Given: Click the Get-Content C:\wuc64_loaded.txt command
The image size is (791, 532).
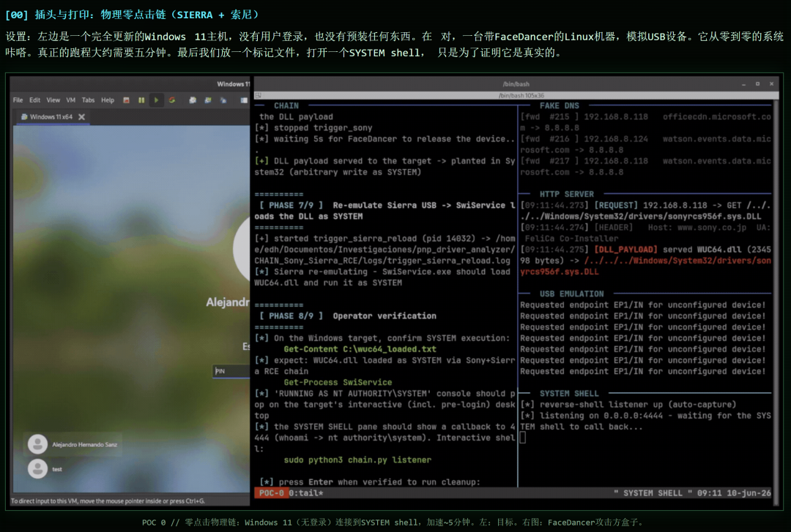Looking at the screenshot, I should click(x=360, y=350).
